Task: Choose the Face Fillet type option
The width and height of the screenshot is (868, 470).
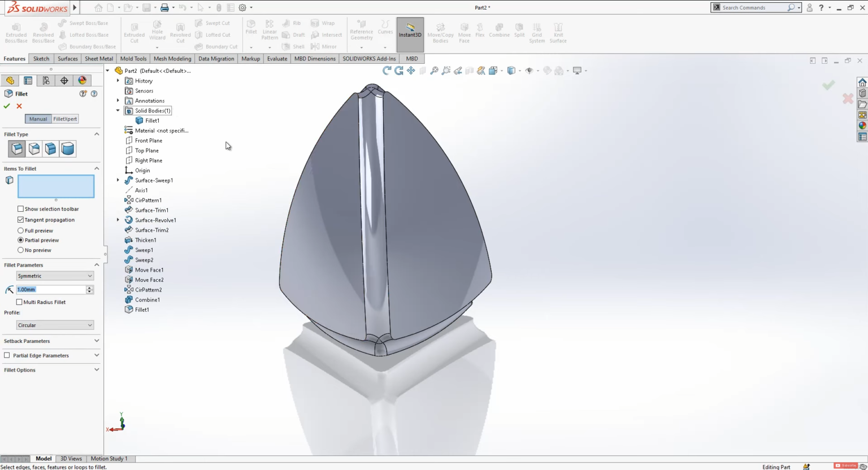Action: tap(50, 149)
